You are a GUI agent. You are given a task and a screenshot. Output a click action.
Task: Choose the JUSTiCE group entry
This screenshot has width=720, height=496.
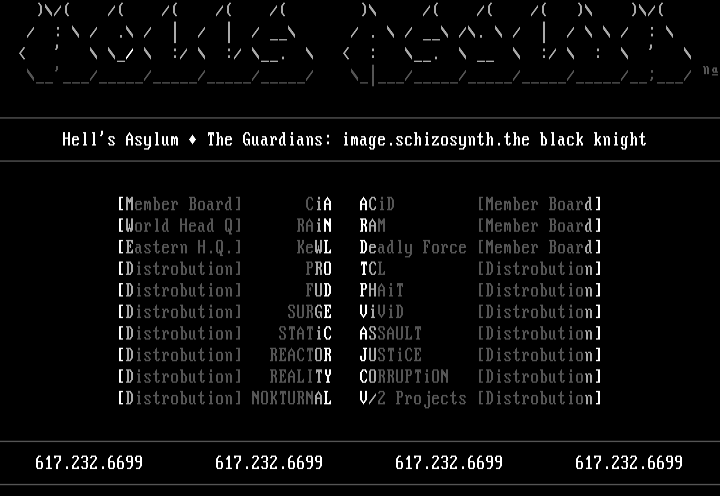click(390, 355)
